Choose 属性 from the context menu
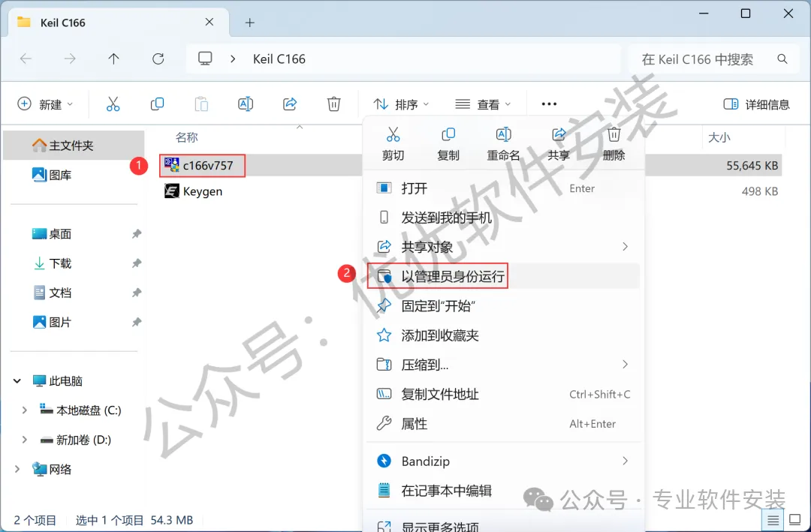This screenshot has width=811, height=532. [503, 423]
